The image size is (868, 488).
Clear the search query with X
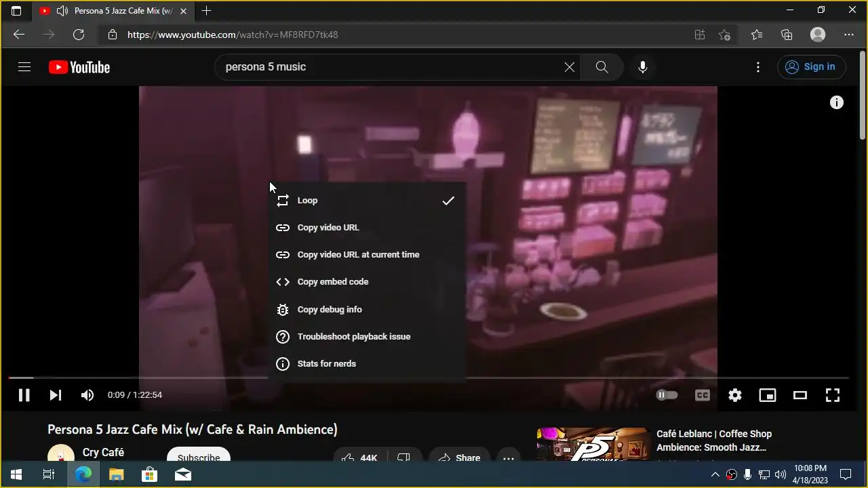click(x=570, y=67)
